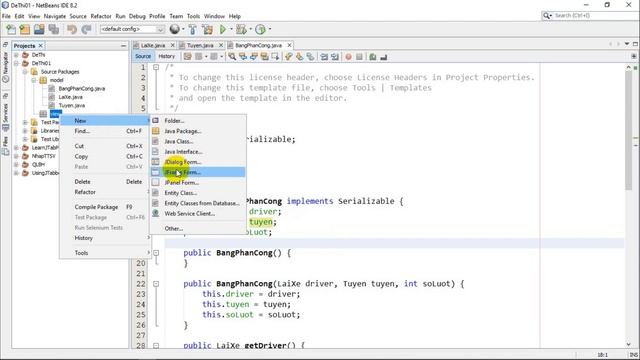Close the BangPhanCong.java tab
640x360 pixels.
(x=289, y=45)
